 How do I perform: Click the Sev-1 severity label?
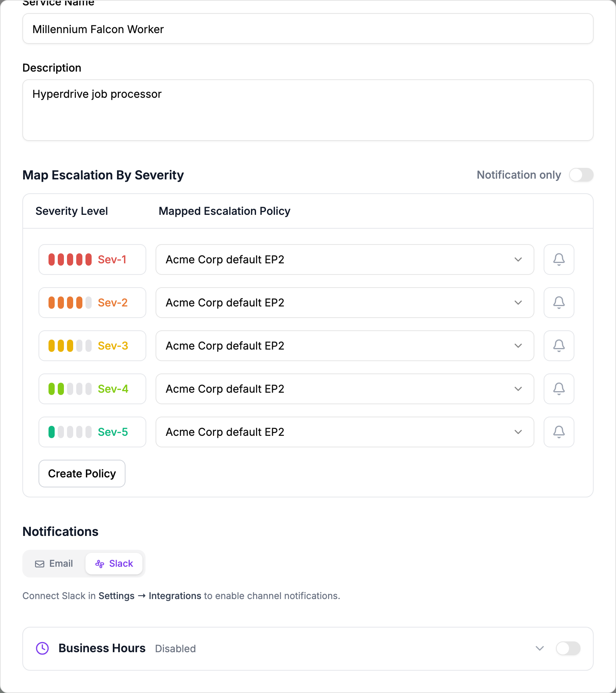tap(112, 259)
